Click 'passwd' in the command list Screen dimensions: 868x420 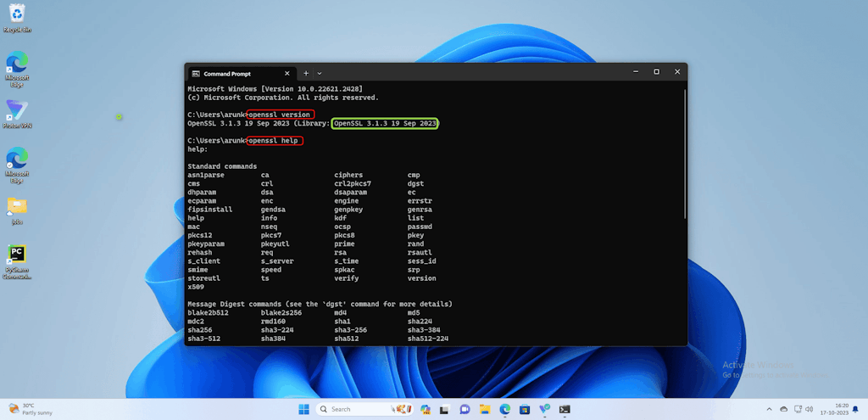point(420,227)
